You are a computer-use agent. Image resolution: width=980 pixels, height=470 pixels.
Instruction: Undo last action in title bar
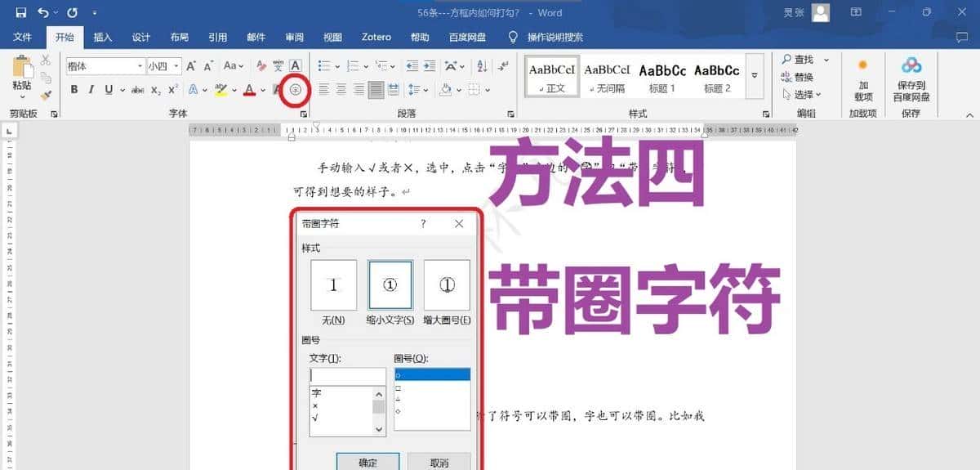coord(43,12)
